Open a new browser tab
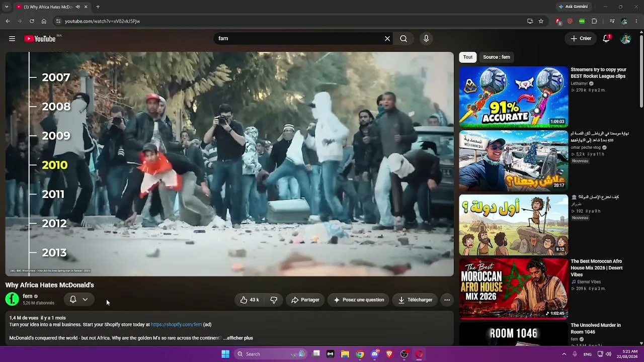Screen dimensions: 644x362 pyautogui.click(x=98, y=7)
